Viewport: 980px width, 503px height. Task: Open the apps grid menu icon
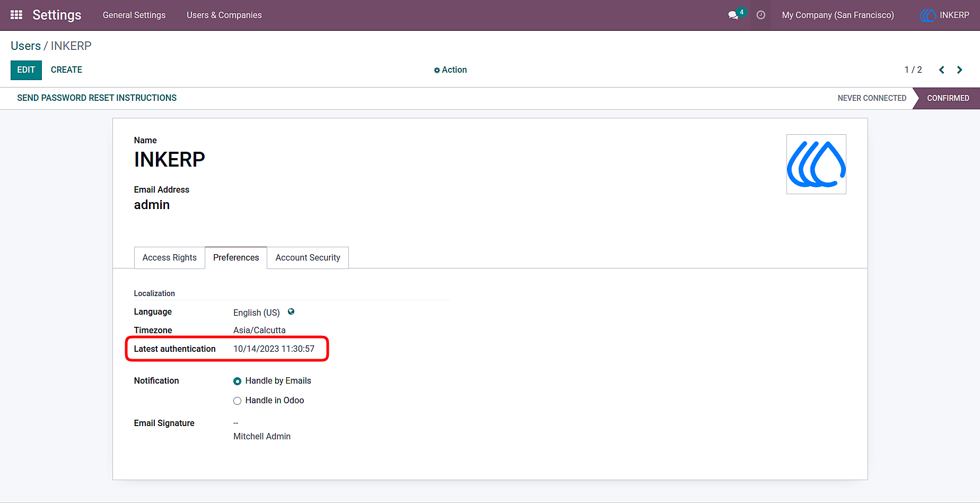coord(16,15)
